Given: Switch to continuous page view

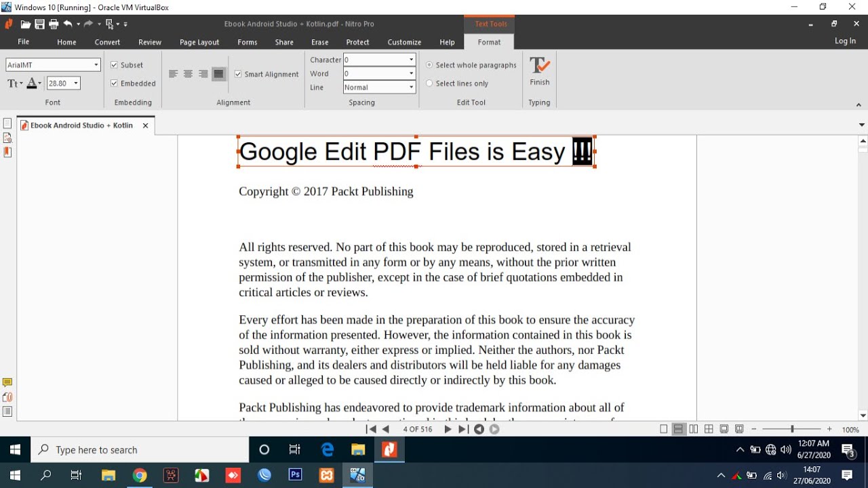Looking at the screenshot, I should 679,429.
